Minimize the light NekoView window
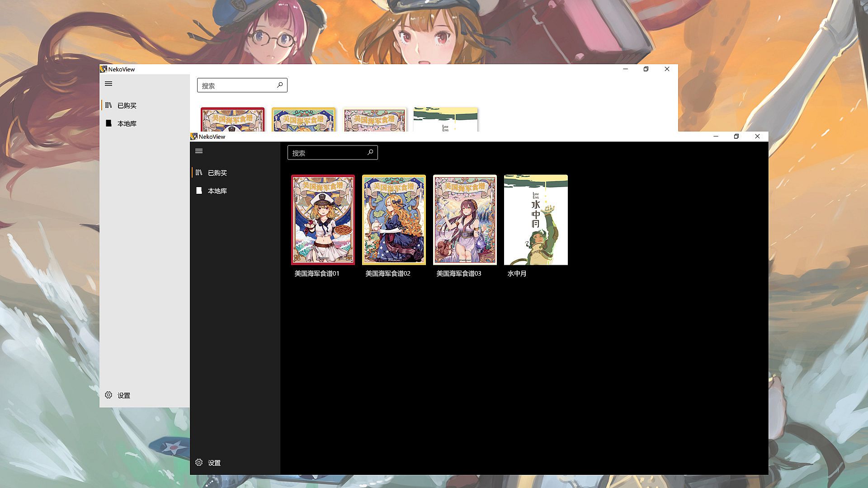This screenshot has width=868, height=488. [x=625, y=69]
